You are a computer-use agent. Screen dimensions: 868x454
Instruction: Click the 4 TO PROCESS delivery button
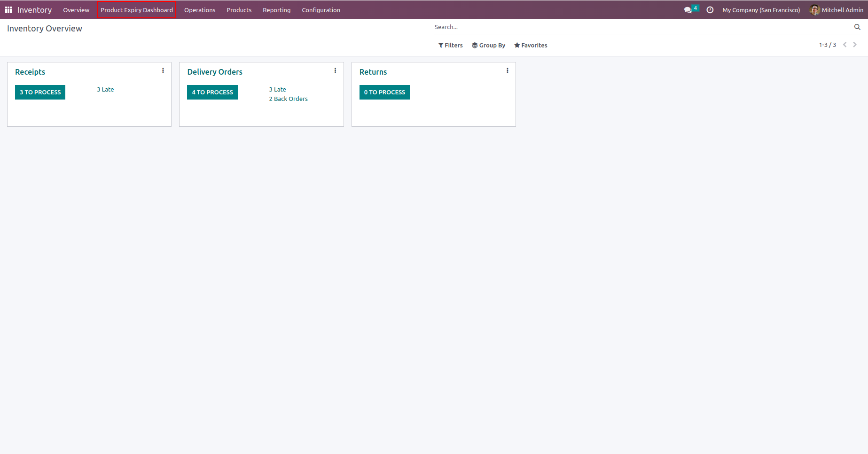[212, 92]
